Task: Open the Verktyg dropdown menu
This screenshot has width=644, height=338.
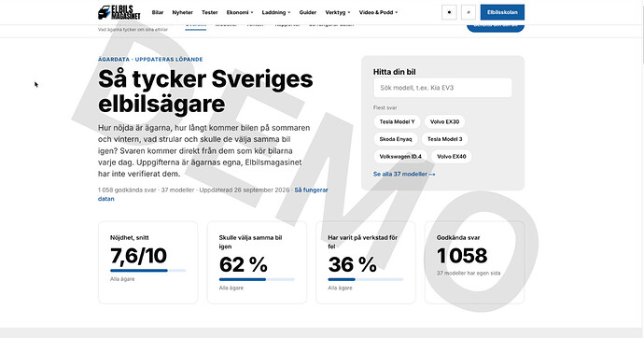Action: (x=338, y=12)
